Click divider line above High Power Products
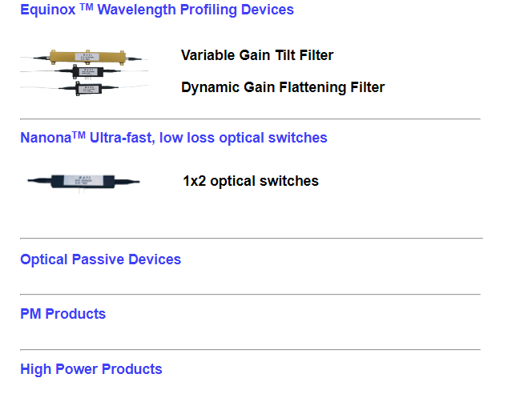 (250, 350)
